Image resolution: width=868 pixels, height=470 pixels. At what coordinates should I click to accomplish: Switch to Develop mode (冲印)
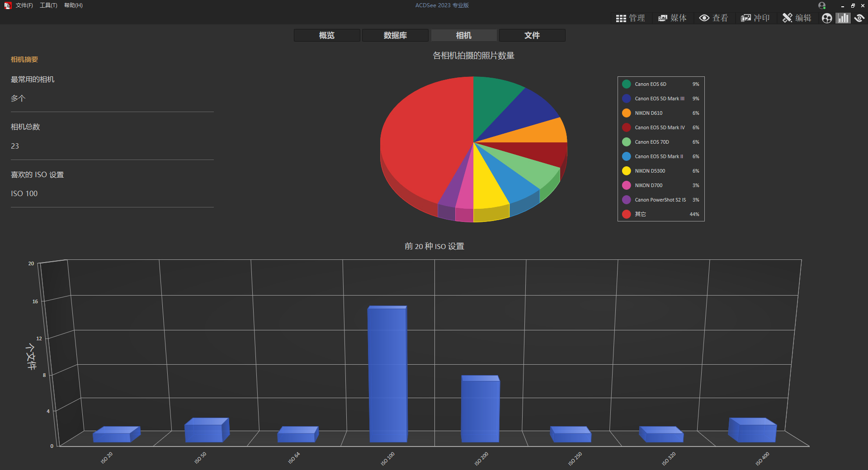coord(755,18)
